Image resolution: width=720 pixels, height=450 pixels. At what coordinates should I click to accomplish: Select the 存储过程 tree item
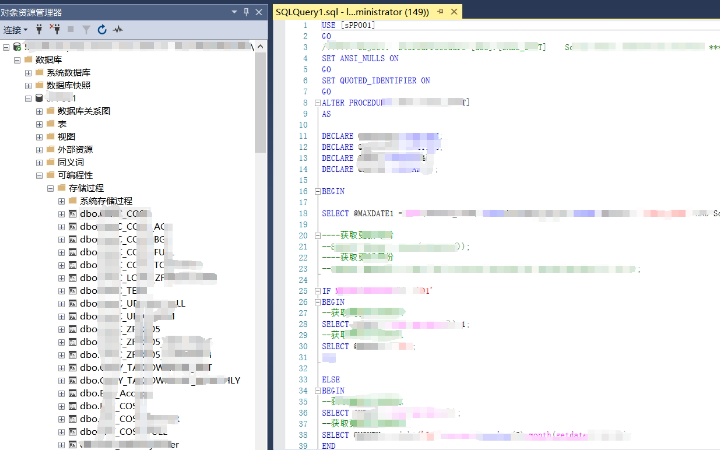86,188
